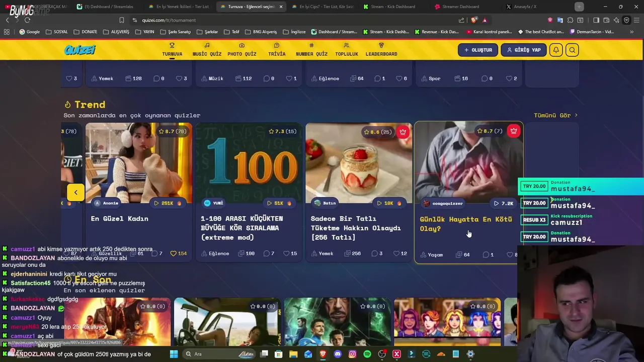Open Instagram from the taskbar
This screenshot has height=362, width=644.
352,354
